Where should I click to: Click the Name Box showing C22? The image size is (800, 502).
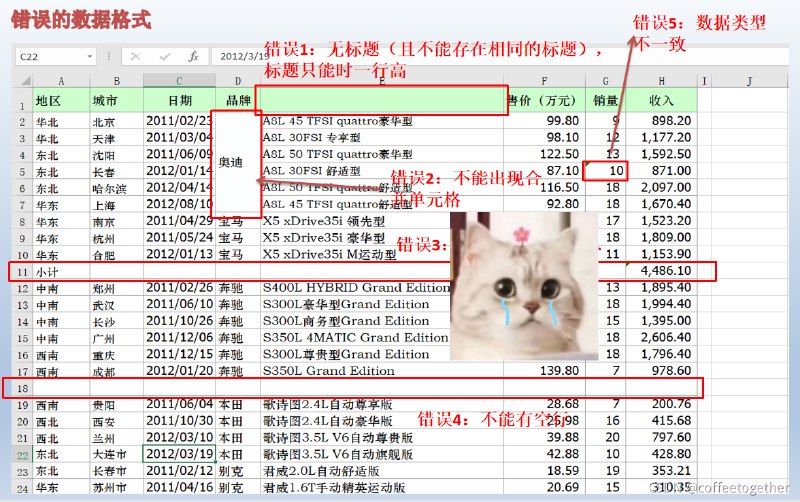(55, 57)
